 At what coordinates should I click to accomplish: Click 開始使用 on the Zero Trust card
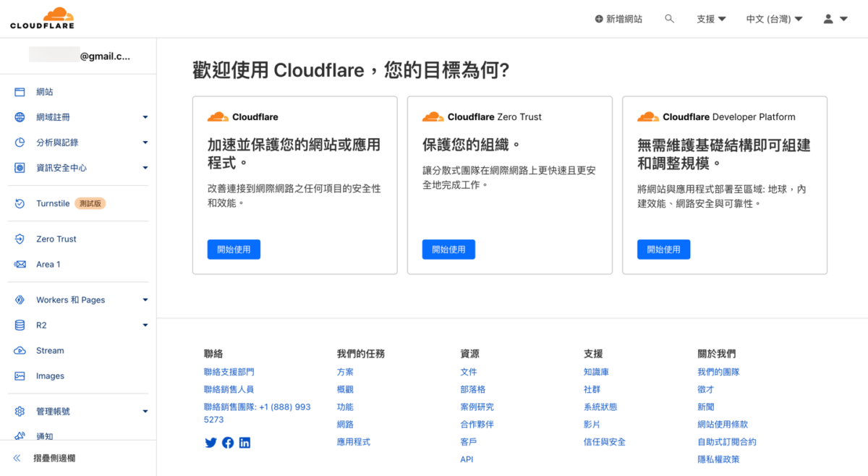(448, 250)
